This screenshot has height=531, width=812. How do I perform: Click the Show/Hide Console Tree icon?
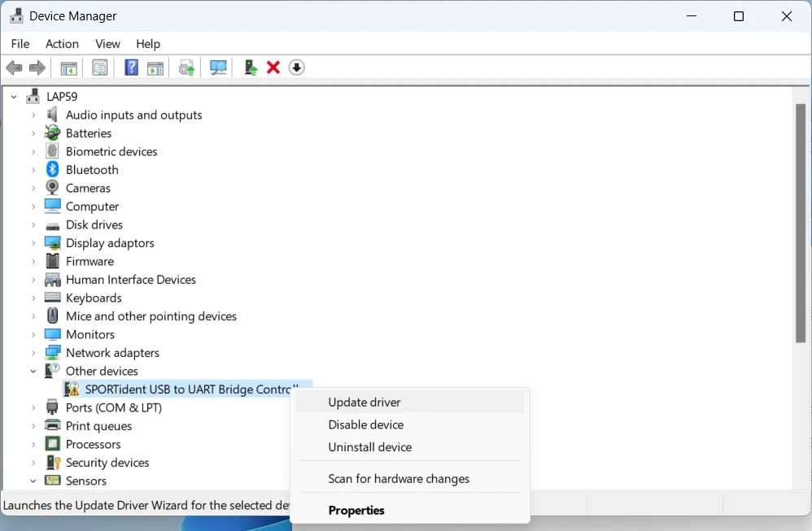pos(68,67)
